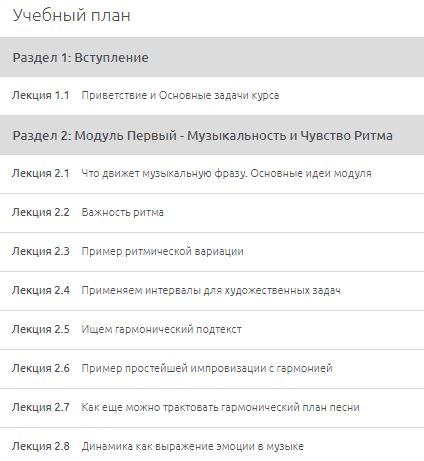Open lecture 2.8 Динамика как выражение эмоции

pyautogui.click(x=212, y=445)
